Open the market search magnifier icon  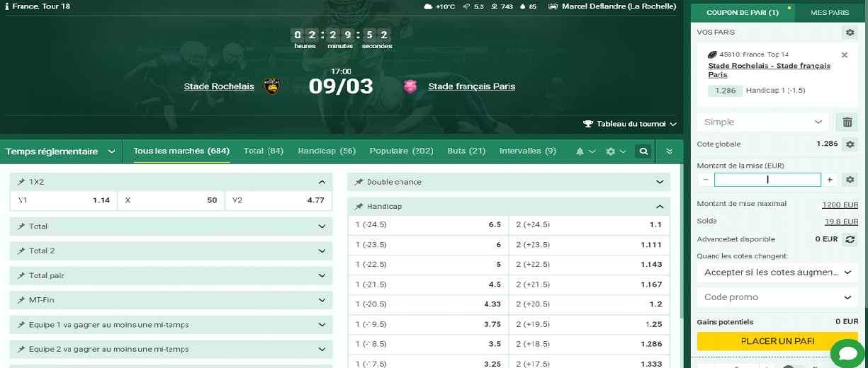[x=643, y=151]
